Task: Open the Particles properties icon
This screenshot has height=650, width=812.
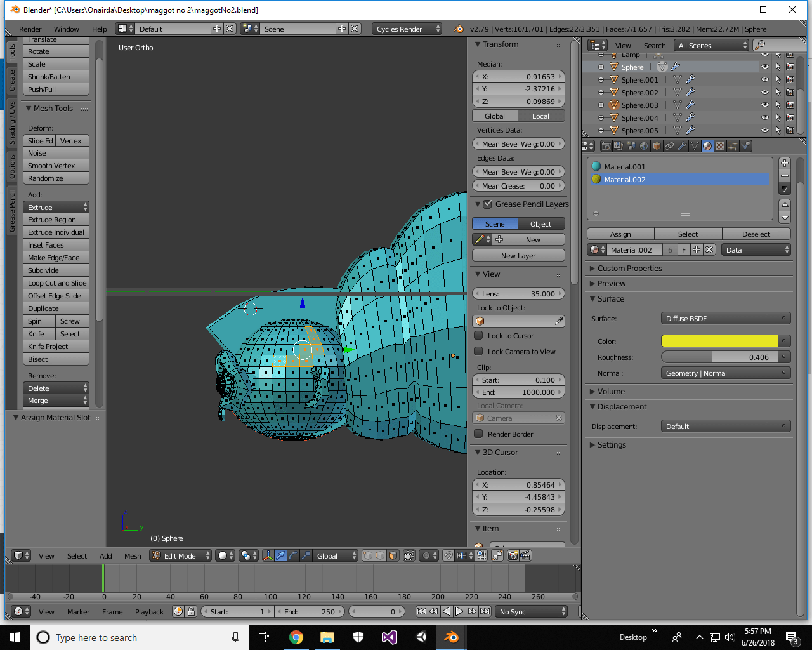Action: coord(733,146)
